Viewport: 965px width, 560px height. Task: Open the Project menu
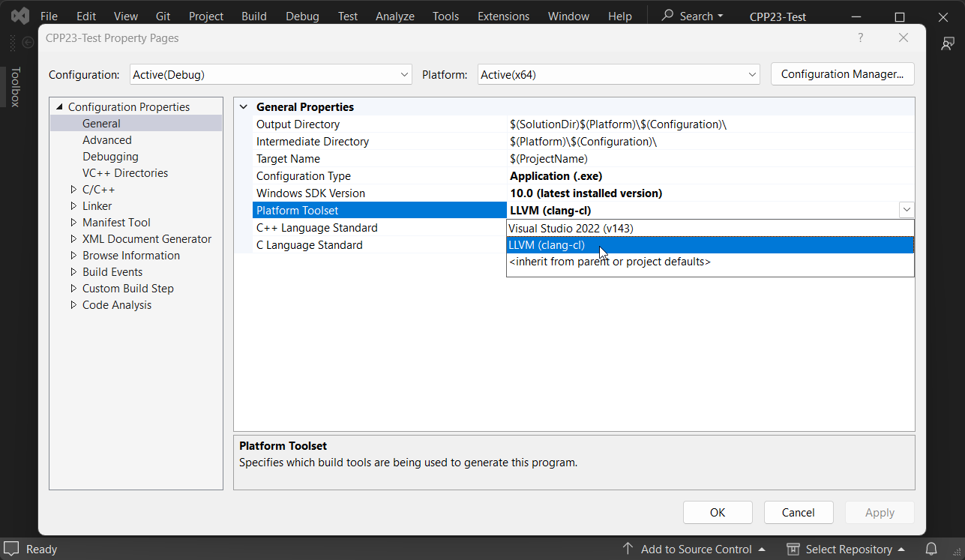tap(206, 16)
